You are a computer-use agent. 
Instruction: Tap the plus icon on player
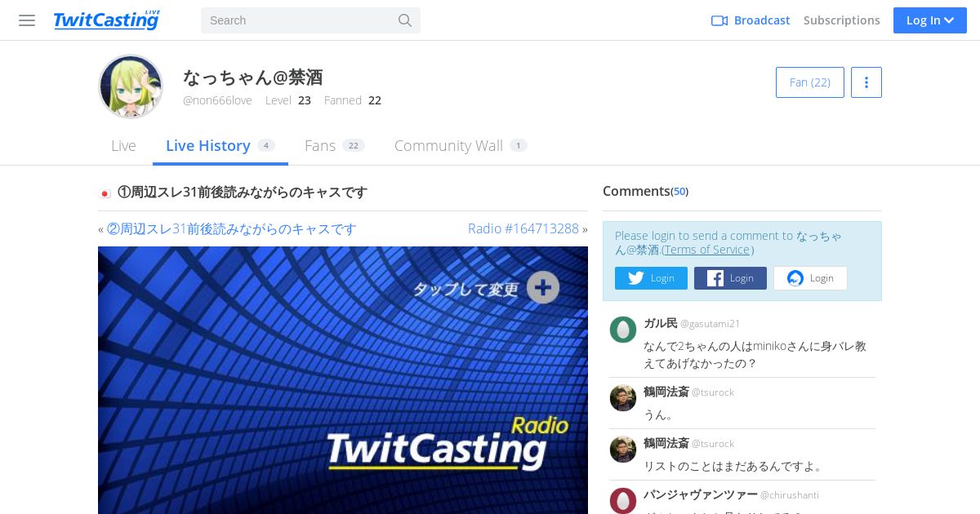[x=542, y=287]
